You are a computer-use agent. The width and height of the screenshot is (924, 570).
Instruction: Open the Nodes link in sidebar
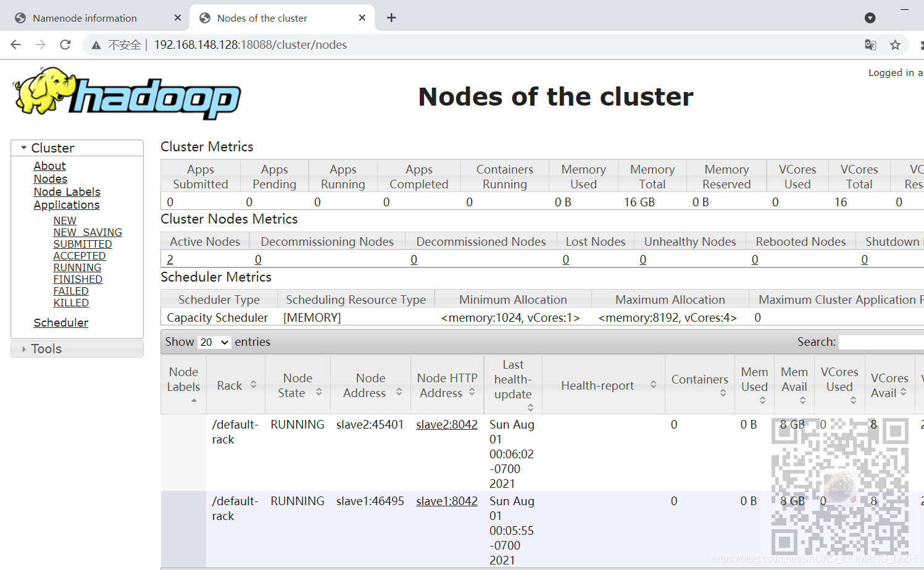[x=51, y=179]
